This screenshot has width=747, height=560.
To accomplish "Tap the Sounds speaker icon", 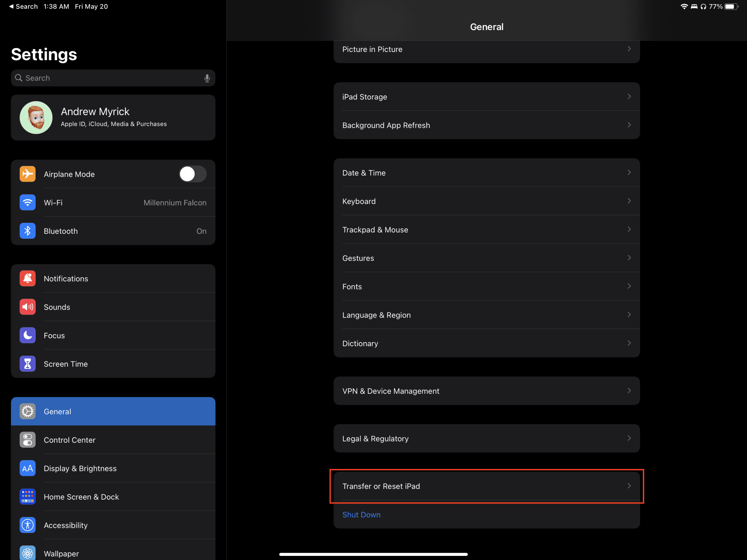I will click(27, 307).
